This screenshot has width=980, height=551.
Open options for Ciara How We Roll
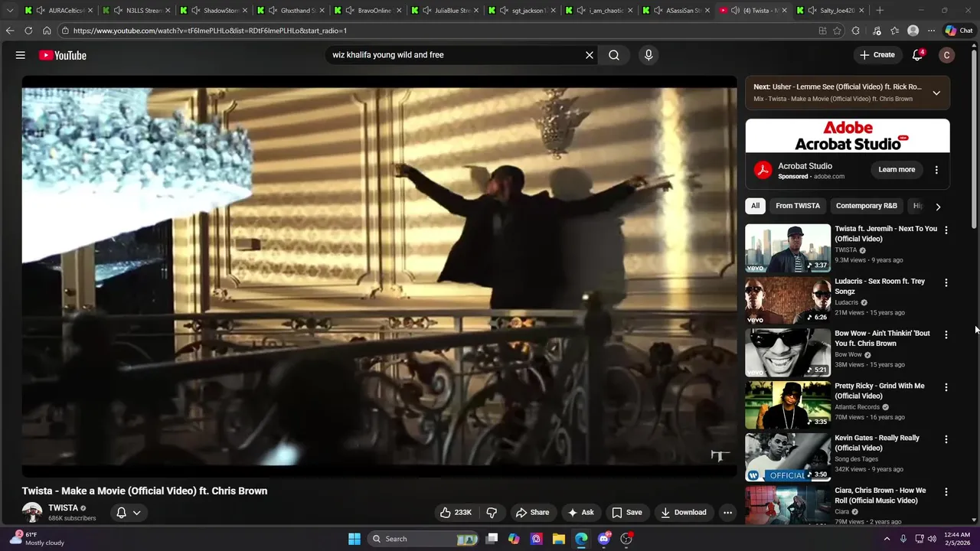coord(946,491)
